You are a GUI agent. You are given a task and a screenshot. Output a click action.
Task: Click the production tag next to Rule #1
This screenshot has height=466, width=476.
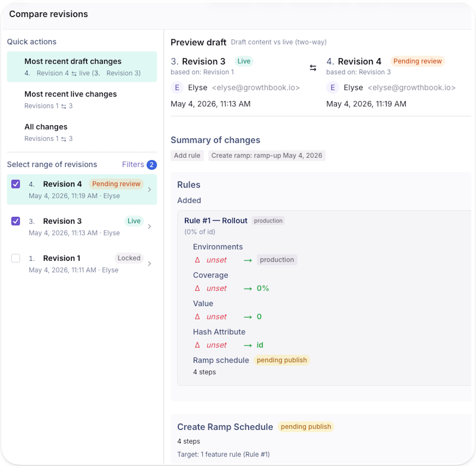[268, 221]
